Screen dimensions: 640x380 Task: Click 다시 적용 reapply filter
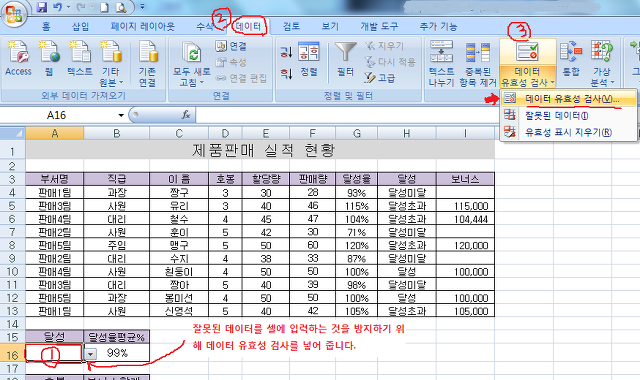[x=390, y=62]
